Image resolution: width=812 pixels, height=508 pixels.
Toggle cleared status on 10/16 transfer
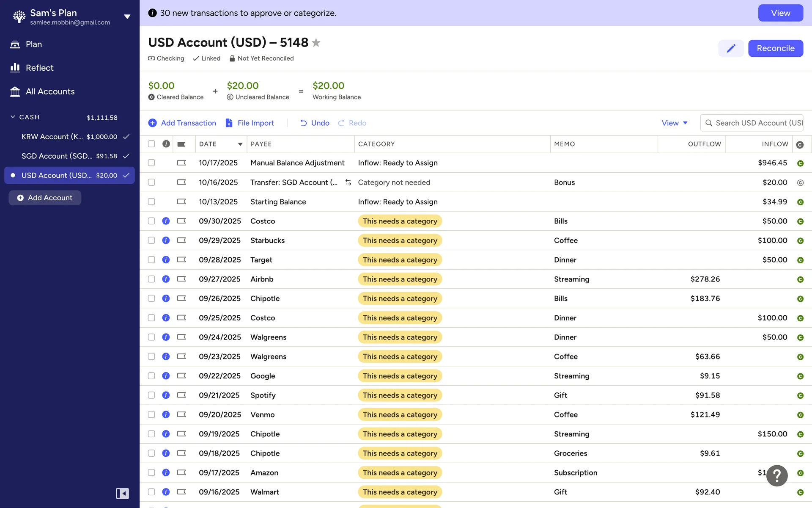coord(800,182)
